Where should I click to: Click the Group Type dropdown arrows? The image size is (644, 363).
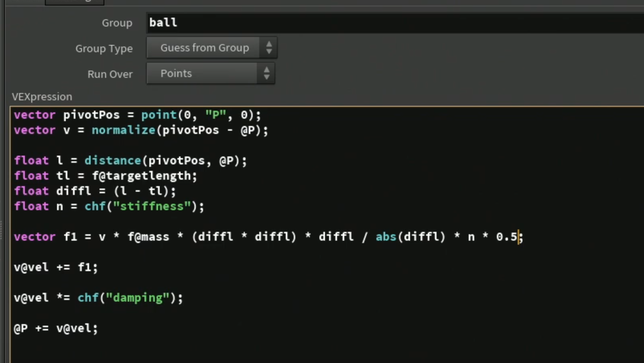(x=269, y=48)
